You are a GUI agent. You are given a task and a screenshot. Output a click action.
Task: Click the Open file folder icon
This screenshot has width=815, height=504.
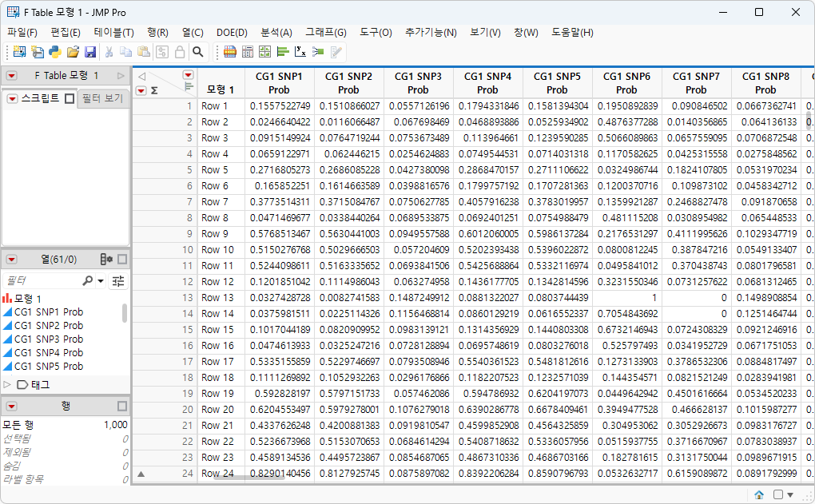(x=73, y=51)
